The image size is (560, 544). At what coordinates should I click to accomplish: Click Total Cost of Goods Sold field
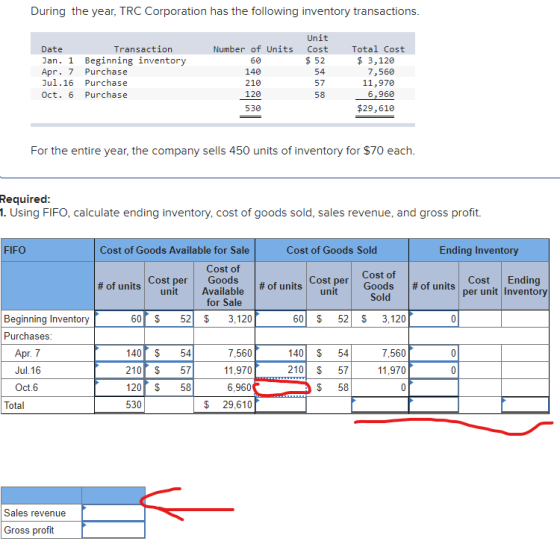[x=380, y=405]
